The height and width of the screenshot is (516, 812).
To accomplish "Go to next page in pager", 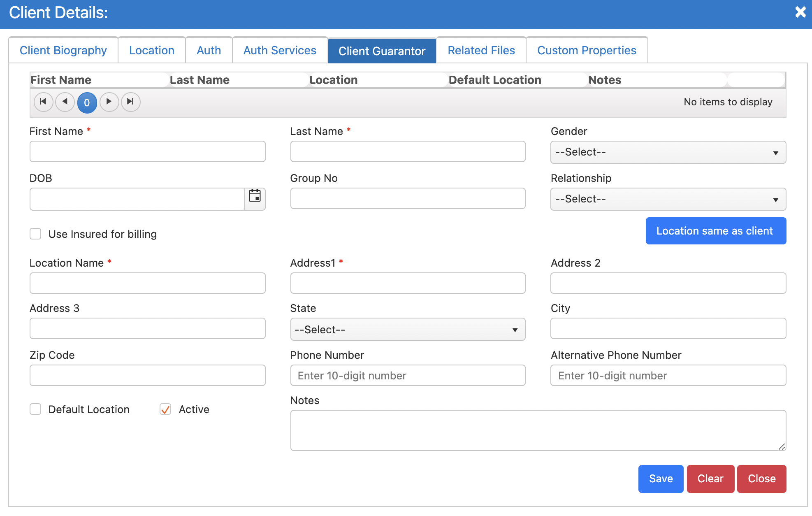I will (109, 102).
